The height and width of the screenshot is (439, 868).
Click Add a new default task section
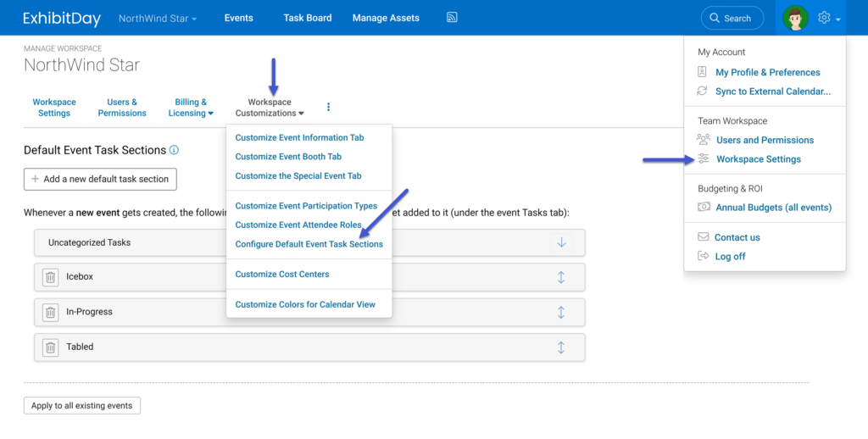point(100,180)
